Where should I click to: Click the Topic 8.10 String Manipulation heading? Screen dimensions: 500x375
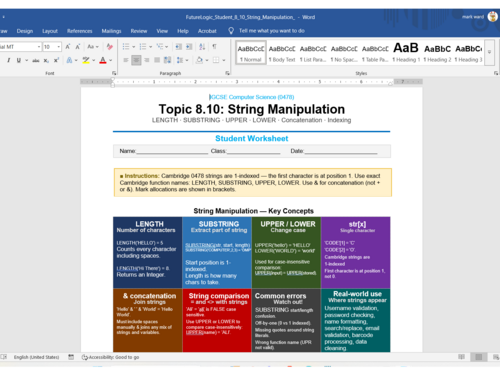pyautogui.click(x=252, y=109)
